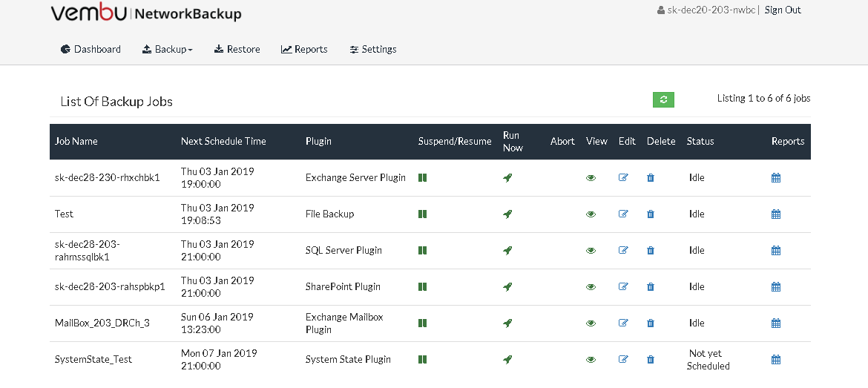Image resolution: width=868 pixels, height=388 pixels.
Task: Open reports calendar for SQL Server job
Action: [x=776, y=250]
